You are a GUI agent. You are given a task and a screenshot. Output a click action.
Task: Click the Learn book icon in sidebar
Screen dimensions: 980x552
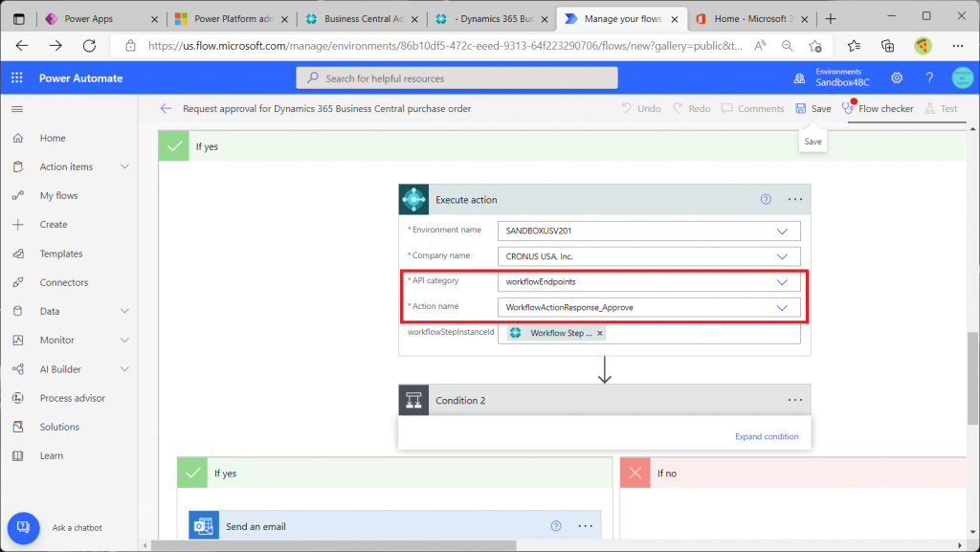click(18, 455)
